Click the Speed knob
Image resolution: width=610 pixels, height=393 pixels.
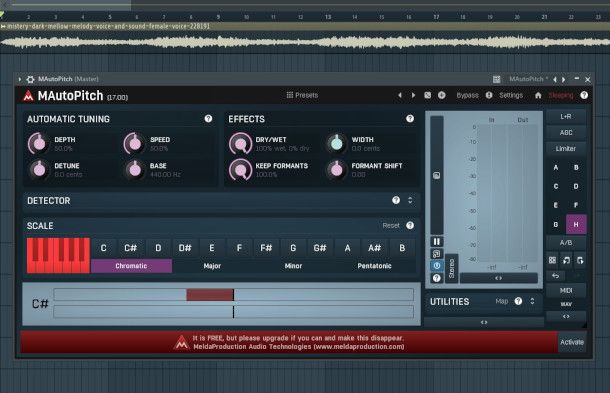tap(134, 144)
